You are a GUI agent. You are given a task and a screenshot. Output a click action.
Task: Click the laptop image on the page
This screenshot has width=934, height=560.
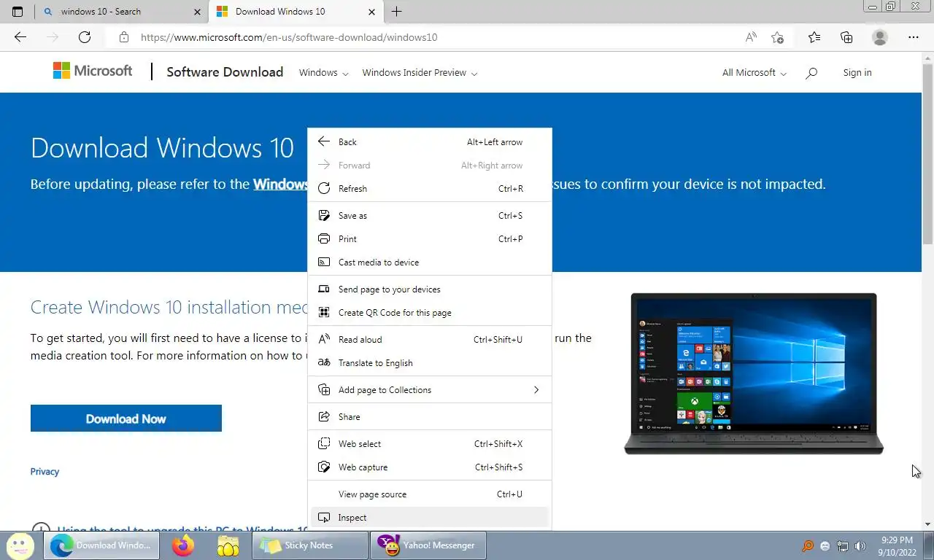pos(754,373)
